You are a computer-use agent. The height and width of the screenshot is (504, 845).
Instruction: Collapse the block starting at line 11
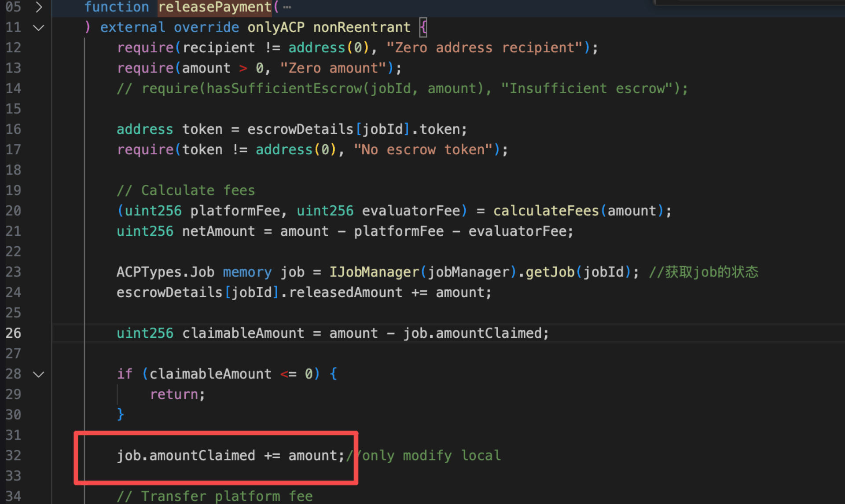(39, 28)
